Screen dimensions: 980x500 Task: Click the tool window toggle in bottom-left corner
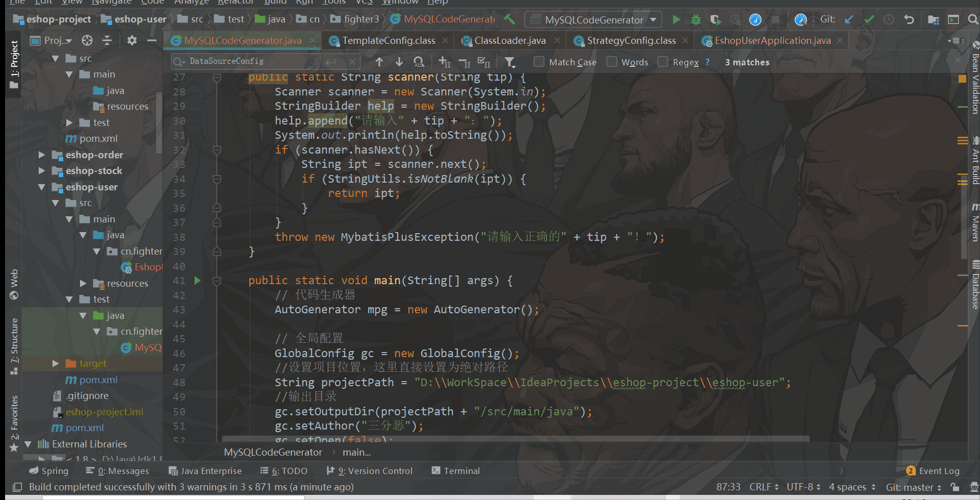(x=17, y=487)
